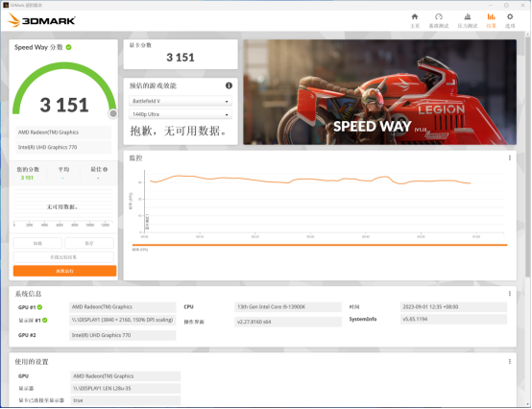Click the 'true' value in settings used
Image resolution: width=532 pixels, height=409 pixels.
click(126, 400)
